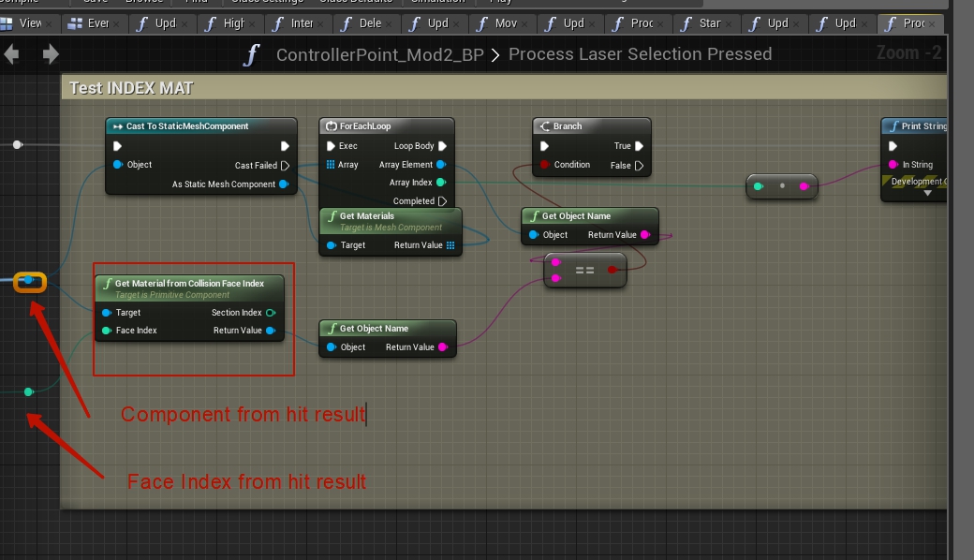Expand the Print String advanced options arrow
Viewport: 974px width, 560px height.
coord(927,193)
